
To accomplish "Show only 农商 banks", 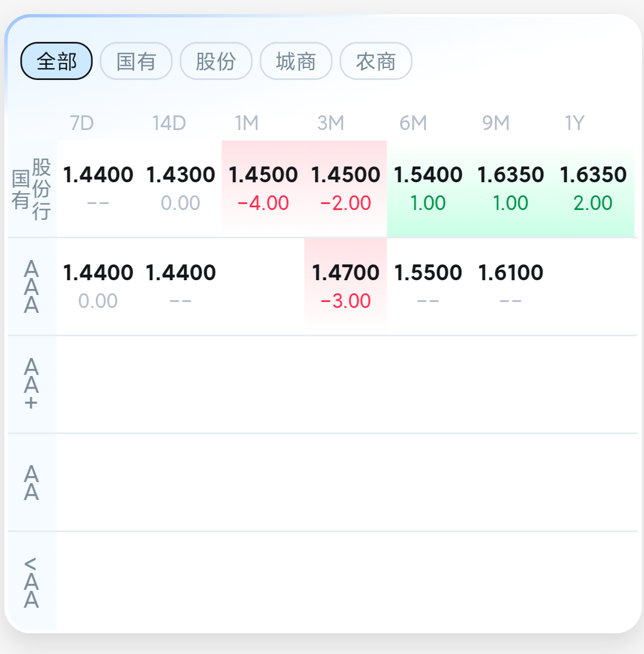I will click(376, 61).
